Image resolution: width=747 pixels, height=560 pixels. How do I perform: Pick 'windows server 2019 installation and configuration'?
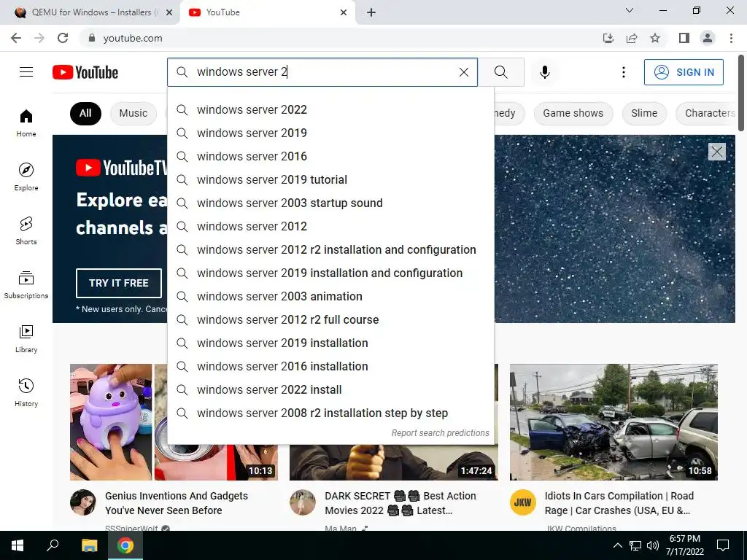coord(330,273)
